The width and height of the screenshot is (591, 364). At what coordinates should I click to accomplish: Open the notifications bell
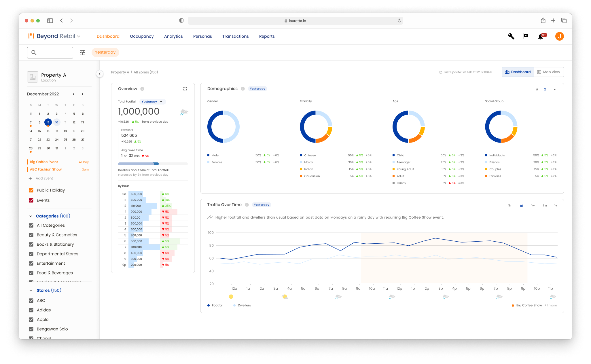pos(541,37)
